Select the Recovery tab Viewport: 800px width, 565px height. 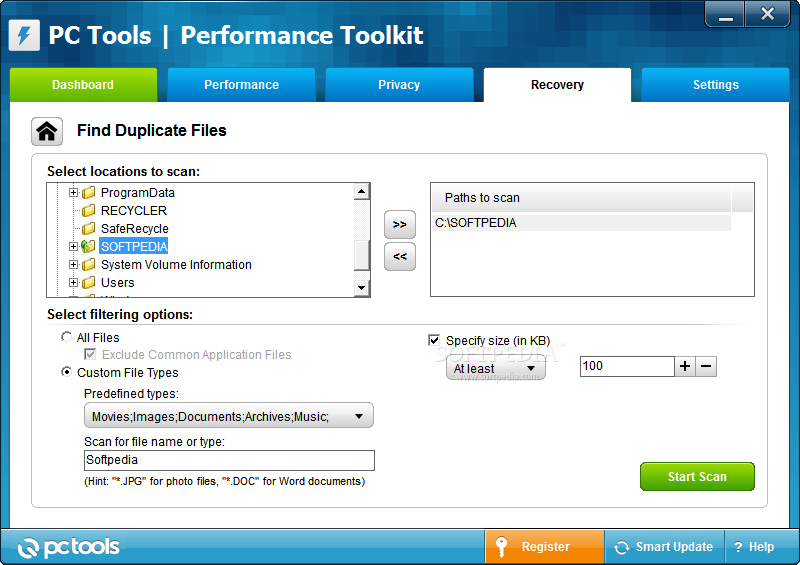point(557,85)
